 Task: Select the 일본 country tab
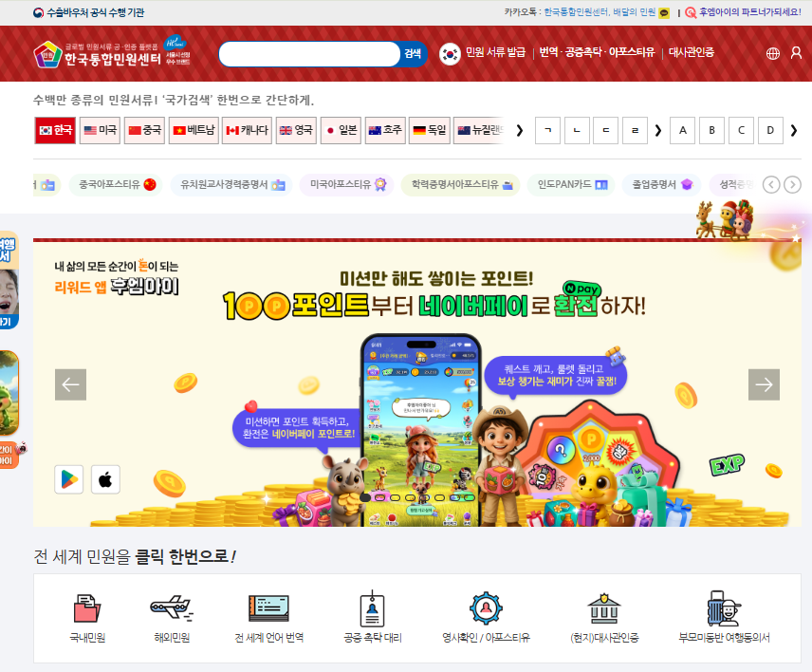341,130
